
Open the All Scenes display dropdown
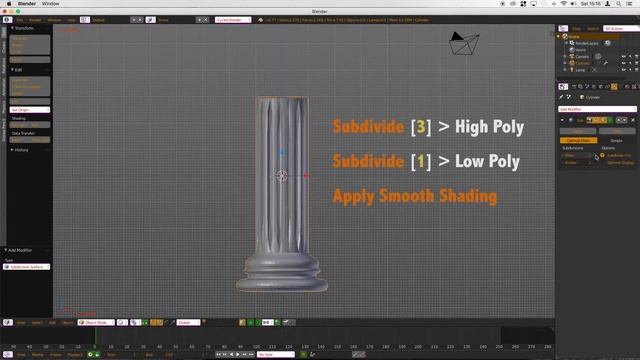coord(621,28)
